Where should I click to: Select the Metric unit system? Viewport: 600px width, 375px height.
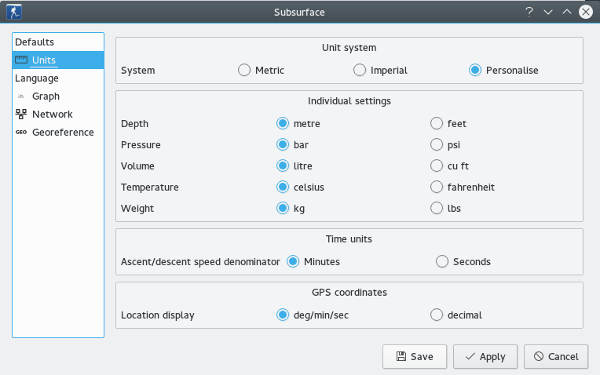pyautogui.click(x=261, y=70)
